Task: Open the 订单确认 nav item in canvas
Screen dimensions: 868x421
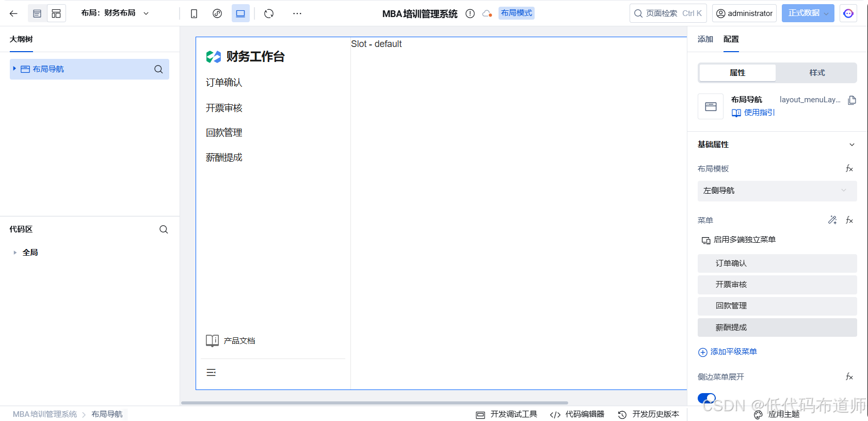Action: tap(224, 83)
